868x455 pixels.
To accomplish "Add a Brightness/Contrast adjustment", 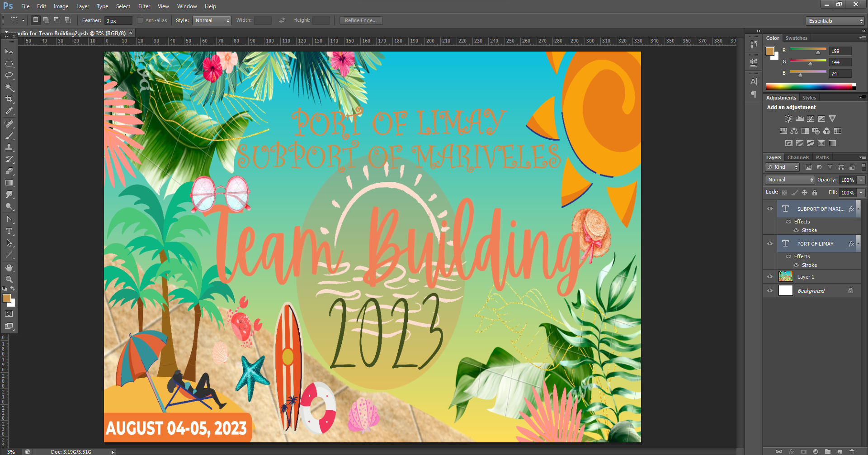I will pos(788,118).
